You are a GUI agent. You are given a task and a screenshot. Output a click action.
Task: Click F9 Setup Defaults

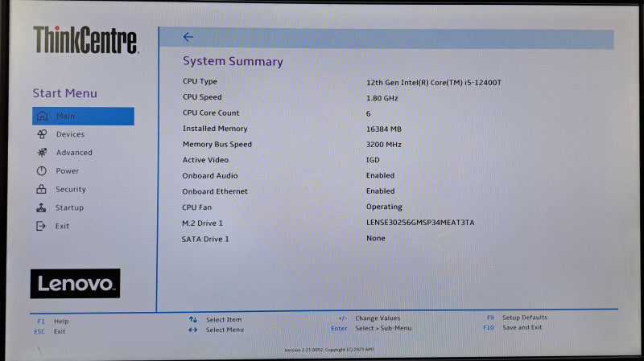pos(517,318)
